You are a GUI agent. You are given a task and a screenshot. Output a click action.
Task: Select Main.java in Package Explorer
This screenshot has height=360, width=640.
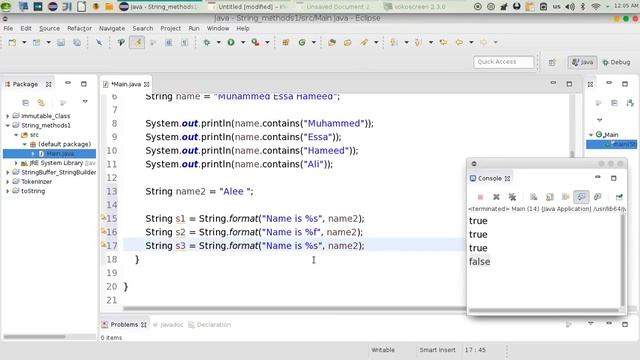(x=60, y=154)
